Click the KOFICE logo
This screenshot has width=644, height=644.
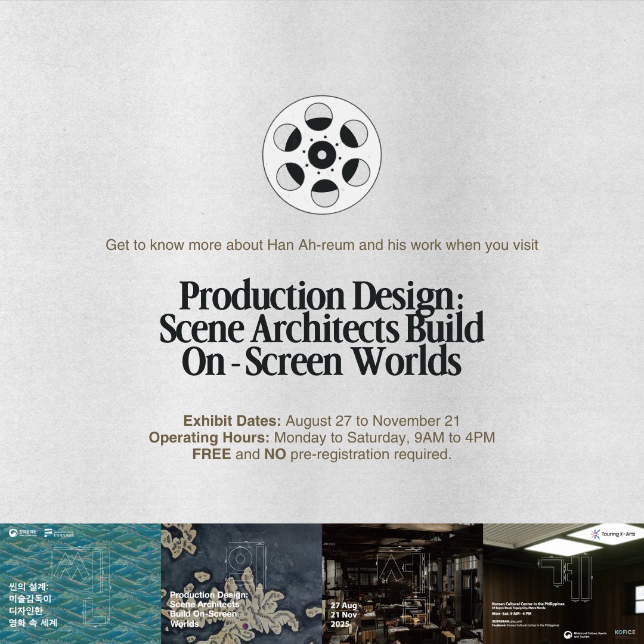click(x=626, y=633)
